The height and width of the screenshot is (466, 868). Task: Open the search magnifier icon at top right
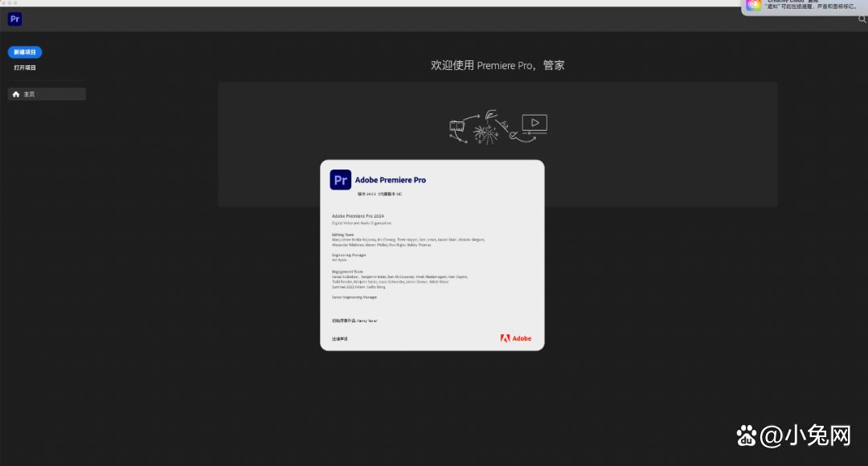coord(862,19)
